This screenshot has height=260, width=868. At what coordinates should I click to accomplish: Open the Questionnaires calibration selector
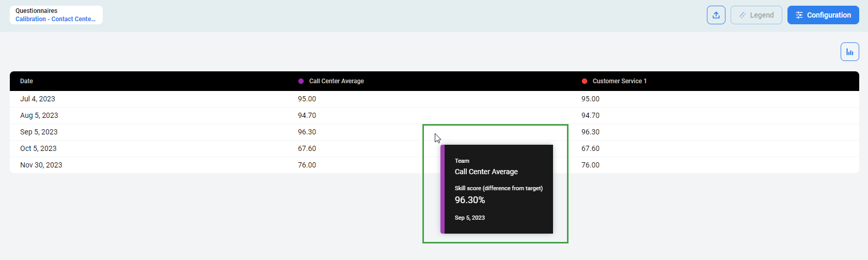point(56,15)
